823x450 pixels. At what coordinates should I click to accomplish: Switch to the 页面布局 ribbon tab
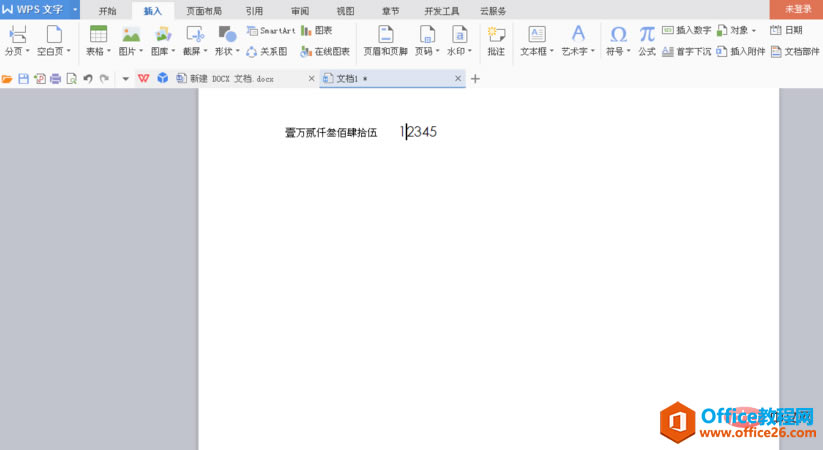click(x=204, y=11)
